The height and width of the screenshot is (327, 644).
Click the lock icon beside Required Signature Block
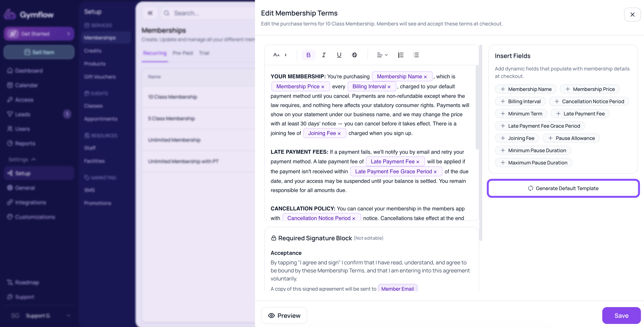274,238
